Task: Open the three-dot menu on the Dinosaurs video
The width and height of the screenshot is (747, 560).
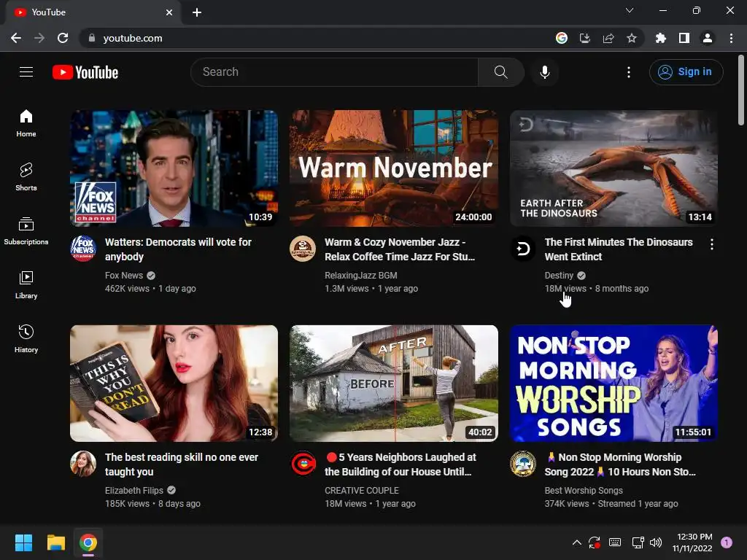Action: tap(712, 244)
